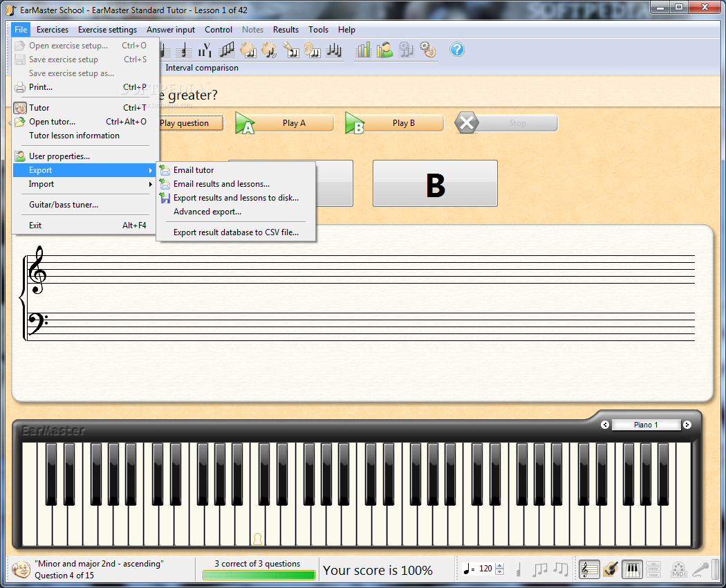Open the Answer input menu

[171, 30]
